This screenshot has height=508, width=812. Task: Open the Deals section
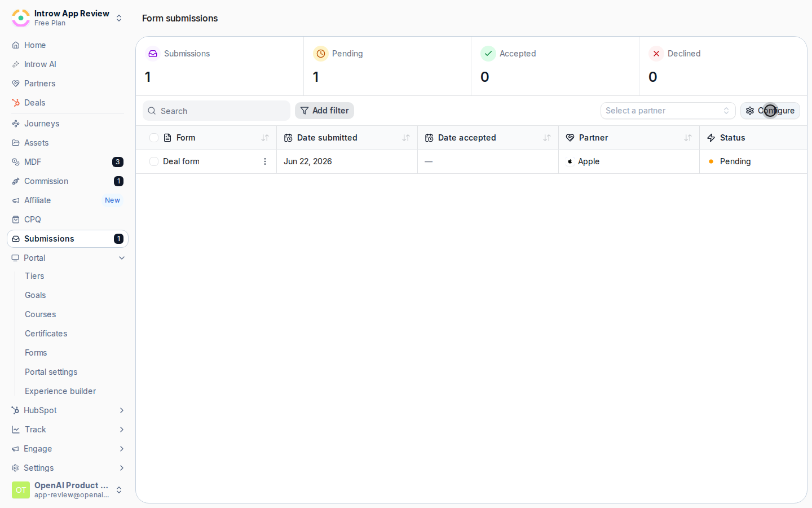click(68, 103)
